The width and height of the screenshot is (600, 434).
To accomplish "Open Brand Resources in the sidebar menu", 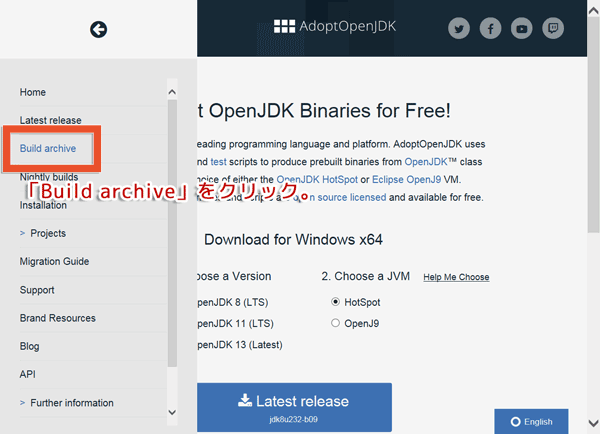I will click(x=58, y=318).
